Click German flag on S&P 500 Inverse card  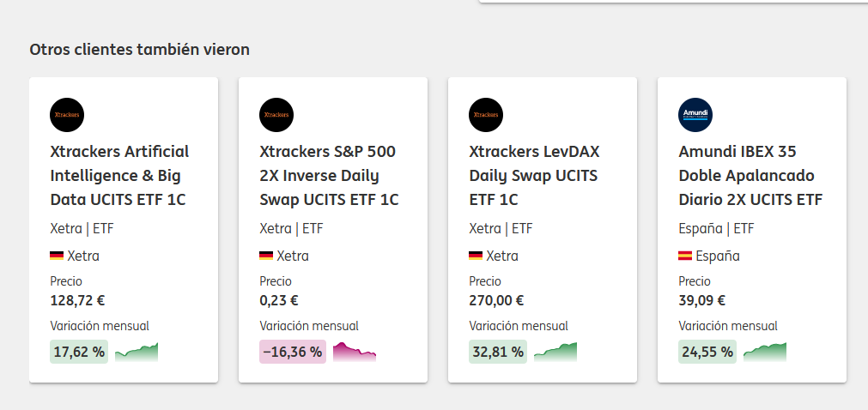point(266,256)
